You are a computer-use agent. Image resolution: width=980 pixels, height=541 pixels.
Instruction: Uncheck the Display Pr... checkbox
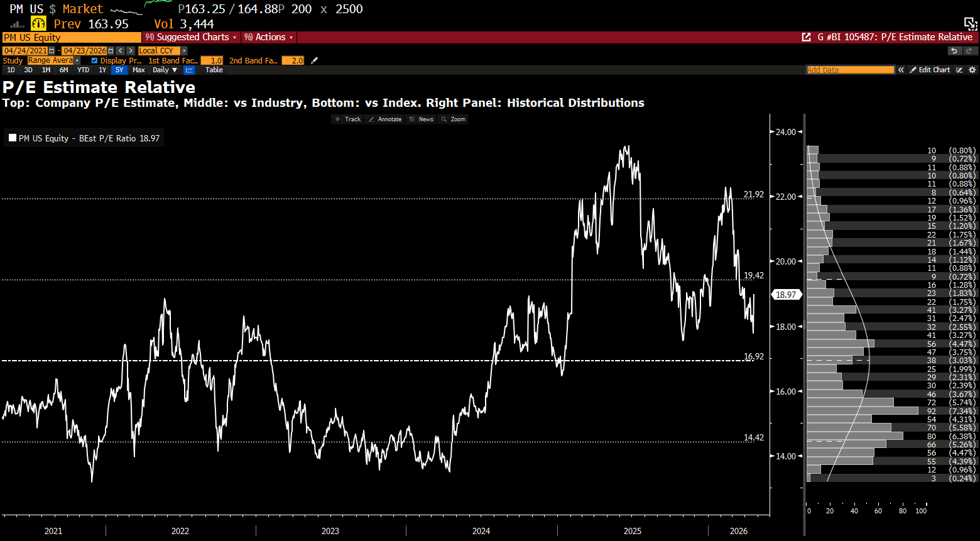pyautogui.click(x=94, y=61)
